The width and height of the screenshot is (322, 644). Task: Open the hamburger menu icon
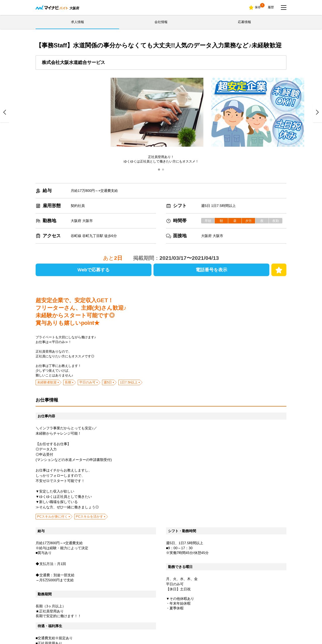pyautogui.click(x=283, y=8)
